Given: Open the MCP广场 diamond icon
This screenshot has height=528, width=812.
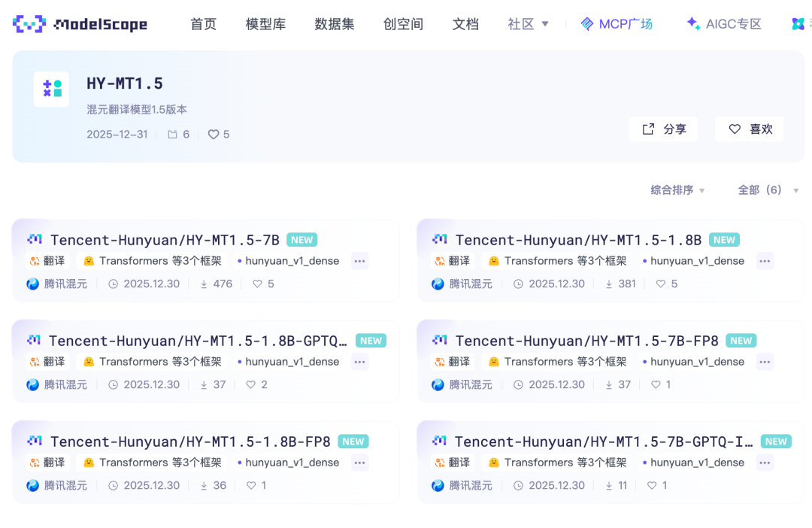Looking at the screenshot, I should [x=587, y=23].
